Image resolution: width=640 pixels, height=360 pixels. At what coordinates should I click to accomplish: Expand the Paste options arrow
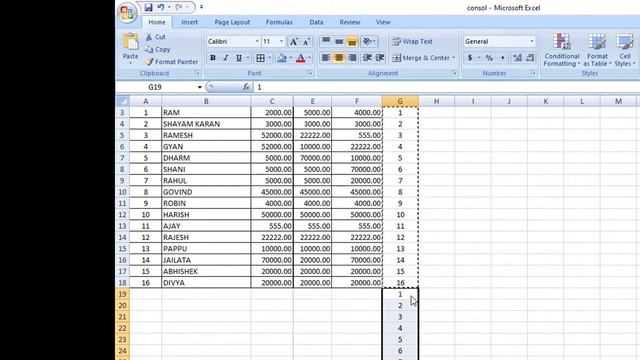point(131,63)
